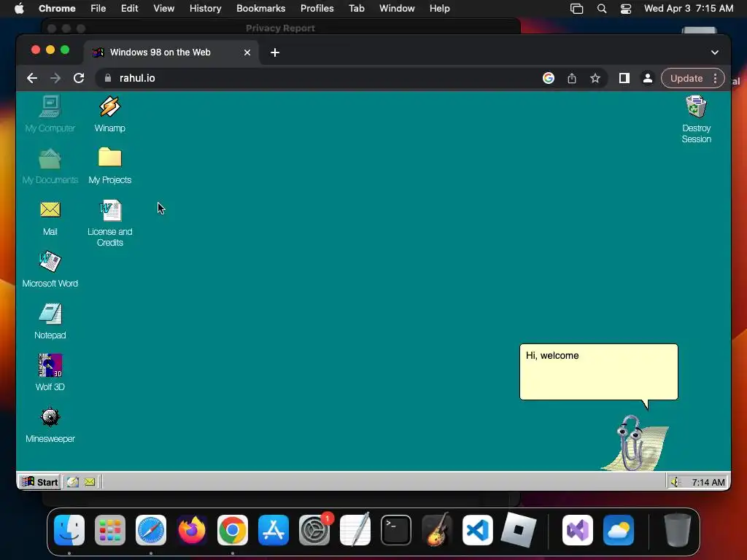Open the Edit menu
The image size is (747, 560).
pyautogui.click(x=129, y=9)
